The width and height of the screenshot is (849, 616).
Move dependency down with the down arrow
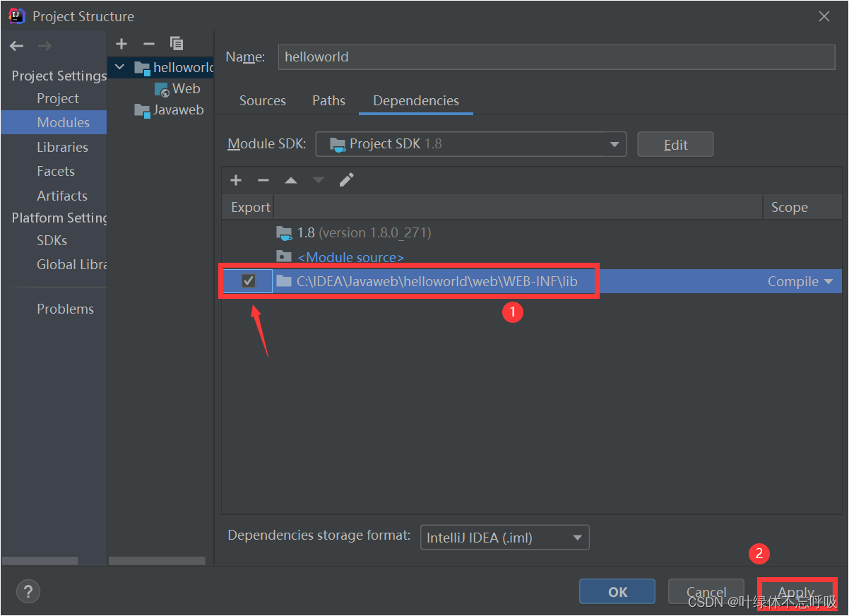pyautogui.click(x=319, y=180)
